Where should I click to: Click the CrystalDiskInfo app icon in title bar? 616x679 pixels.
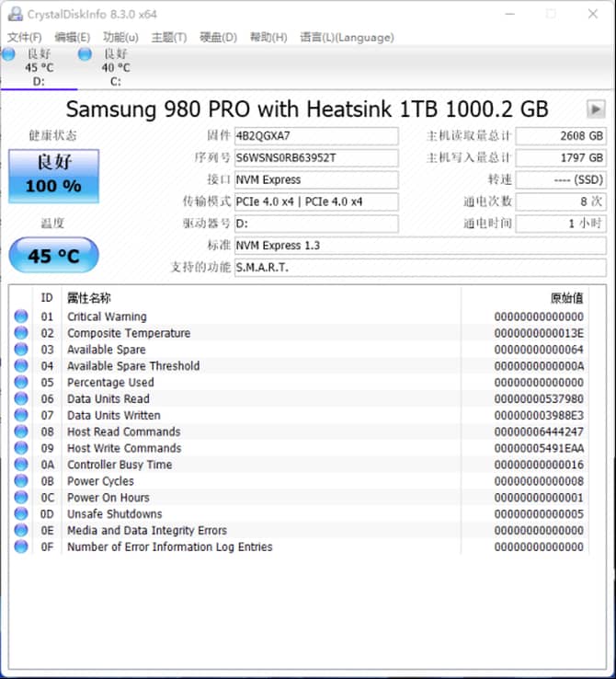(15, 14)
